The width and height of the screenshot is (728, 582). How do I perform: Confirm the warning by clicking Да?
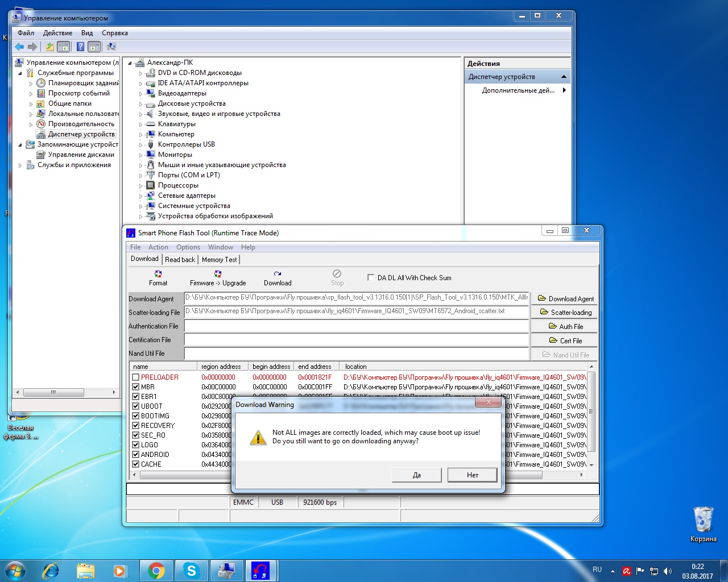pos(416,475)
